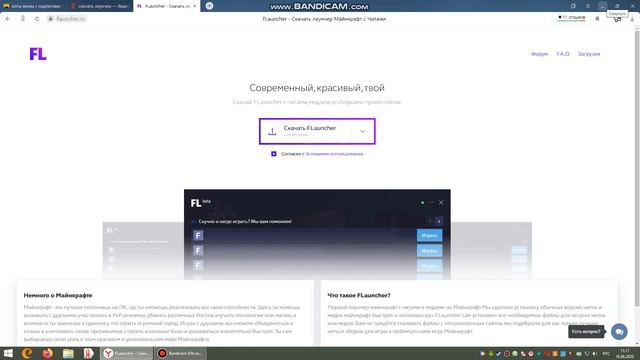Click the first Играть button in the preview
Screen dimensions: 640x360
(429, 236)
